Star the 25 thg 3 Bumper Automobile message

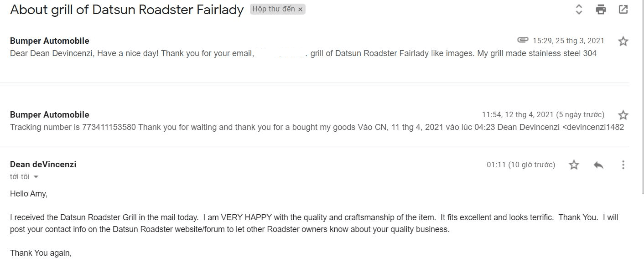(x=623, y=41)
